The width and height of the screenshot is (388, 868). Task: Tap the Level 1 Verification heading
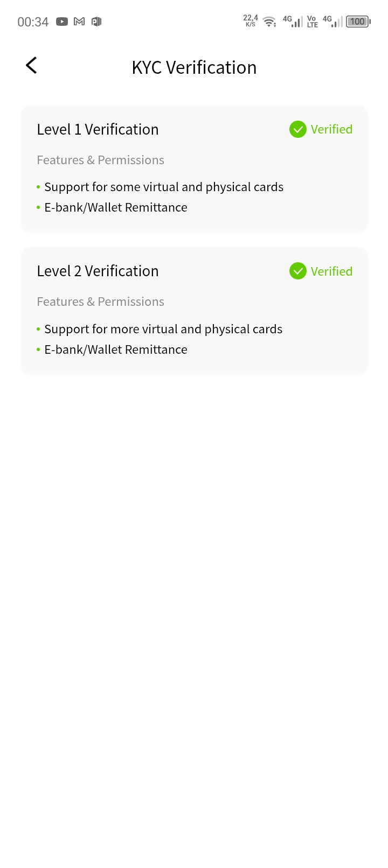(98, 129)
